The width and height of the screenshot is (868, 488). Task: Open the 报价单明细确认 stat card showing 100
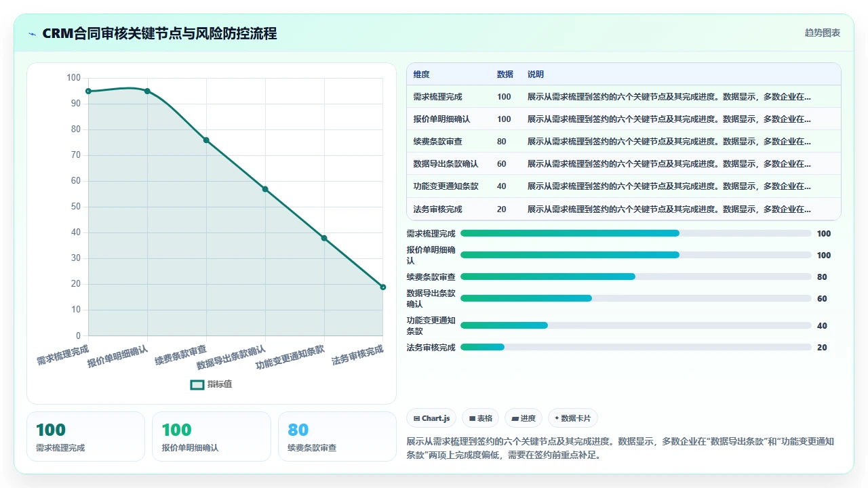(x=212, y=436)
